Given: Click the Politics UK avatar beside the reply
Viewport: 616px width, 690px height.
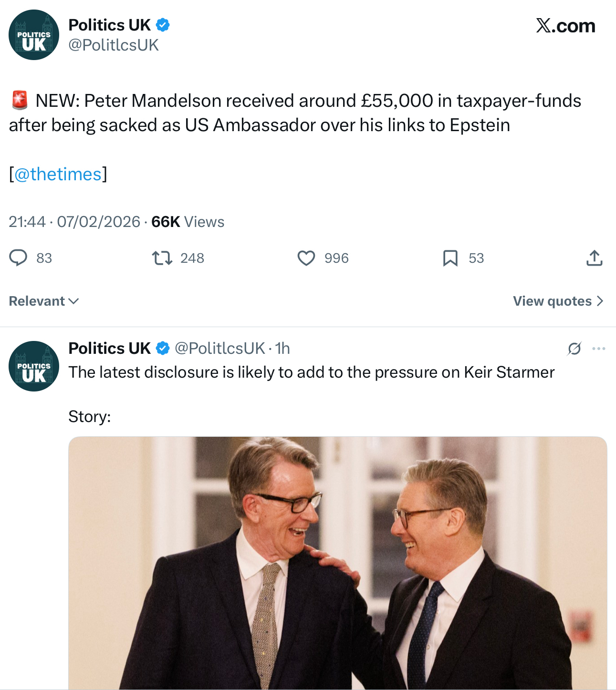Looking at the screenshot, I should tap(34, 366).
